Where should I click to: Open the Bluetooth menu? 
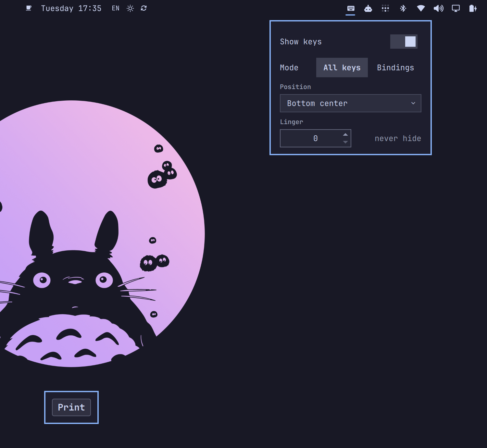tap(403, 8)
